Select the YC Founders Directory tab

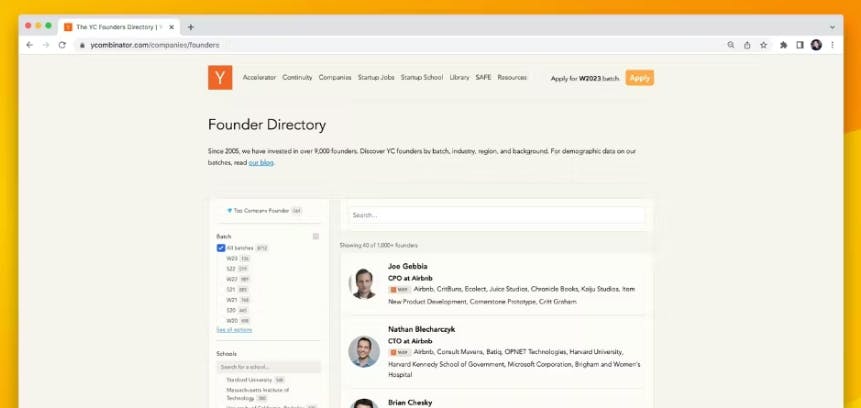(119, 27)
